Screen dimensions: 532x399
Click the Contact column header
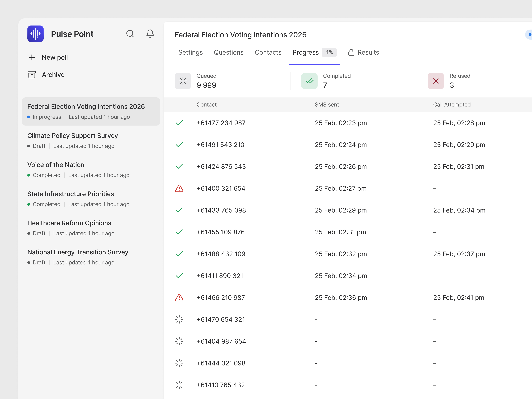(207, 105)
